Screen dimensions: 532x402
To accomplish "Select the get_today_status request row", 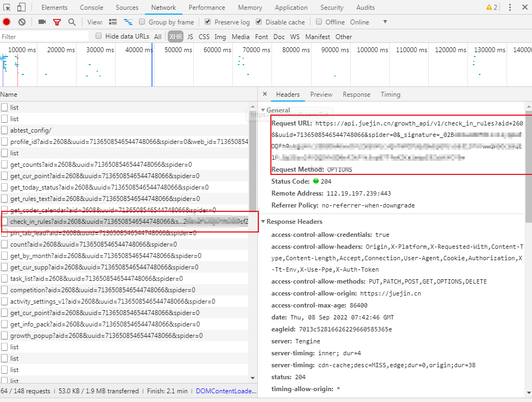I will 124,187.
